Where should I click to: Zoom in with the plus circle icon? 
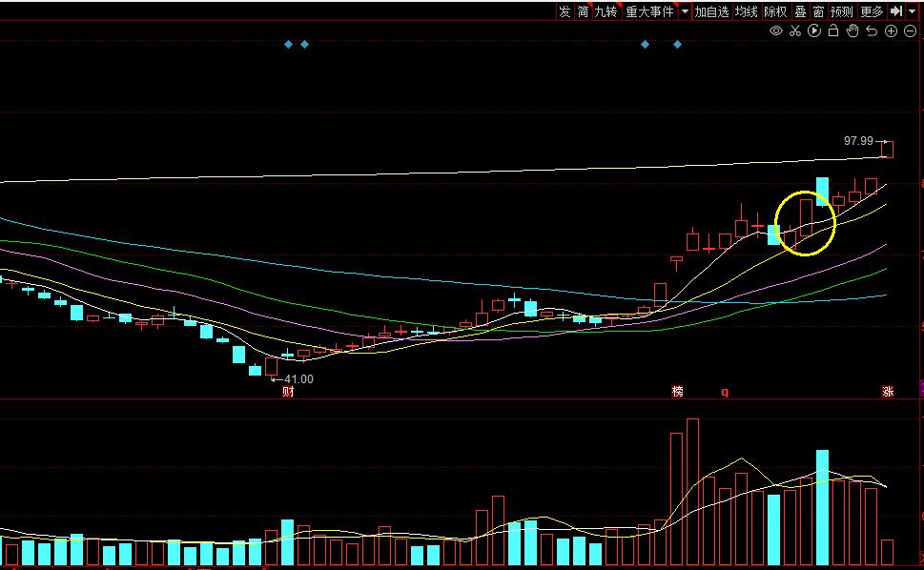pyautogui.click(x=891, y=31)
